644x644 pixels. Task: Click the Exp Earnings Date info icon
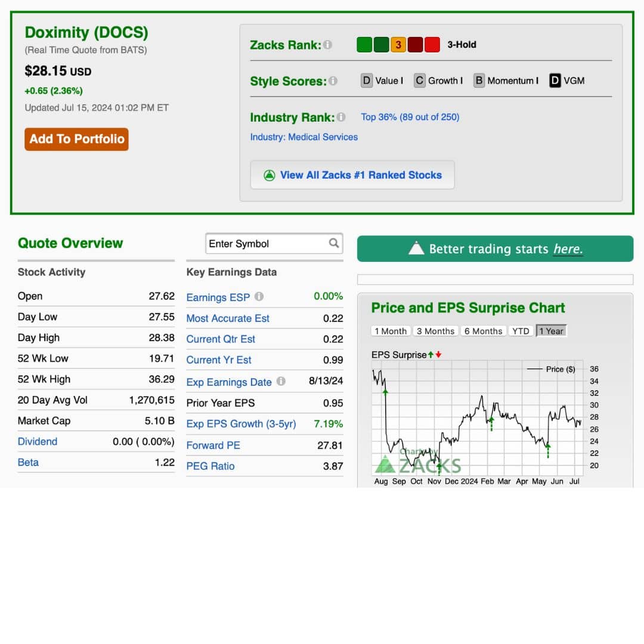[281, 381]
